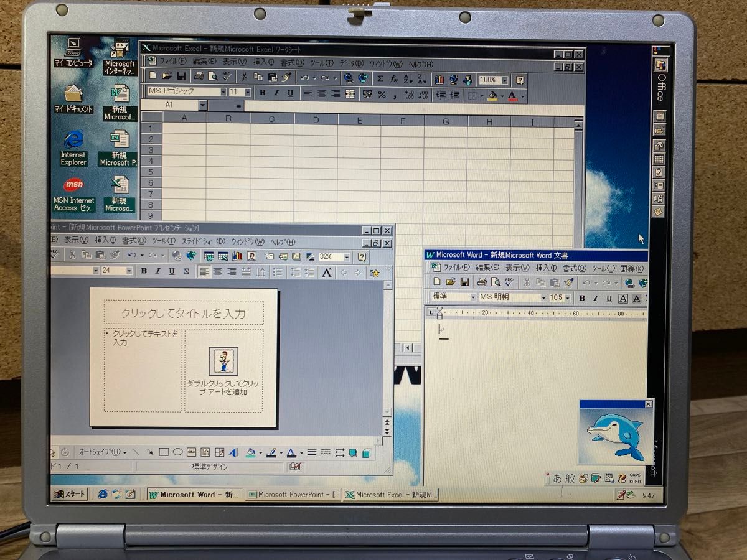This screenshot has width=747, height=560.
Task: Click the scissors Cut icon in Excel
Action: [244, 77]
